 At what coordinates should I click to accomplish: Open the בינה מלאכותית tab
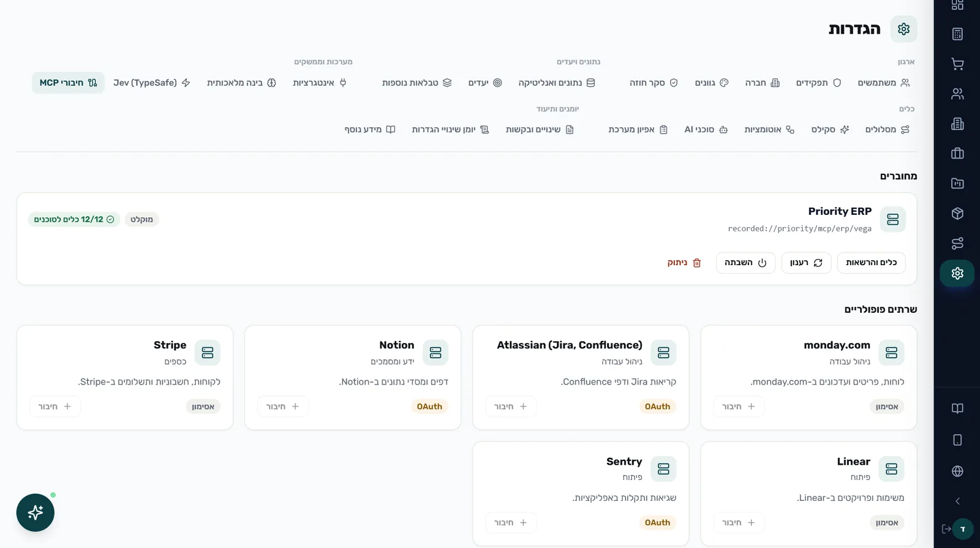click(x=241, y=83)
